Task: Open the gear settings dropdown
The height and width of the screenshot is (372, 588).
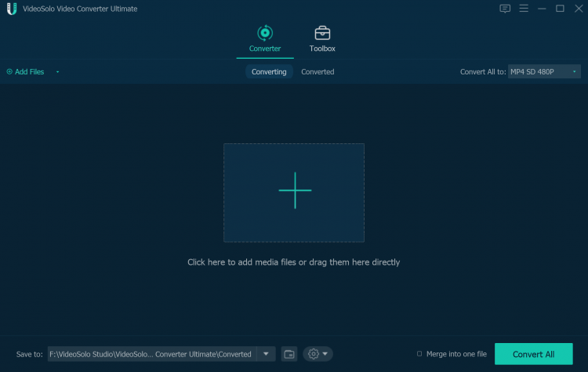Action: point(318,354)
